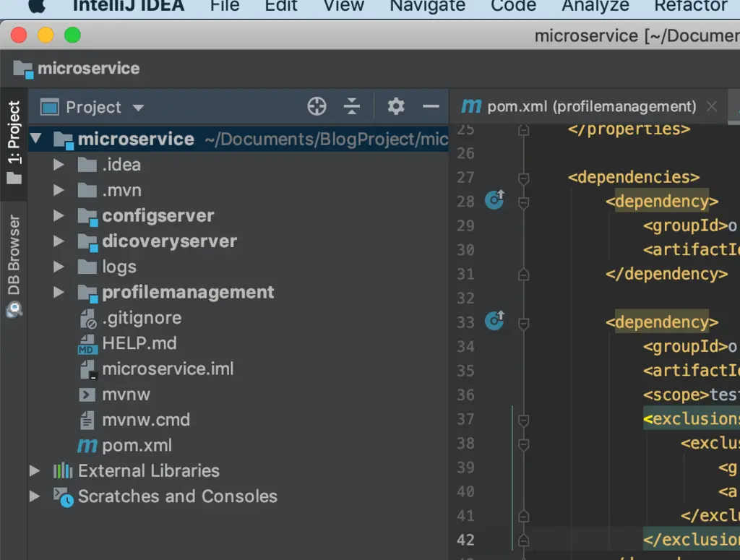This screenshot has width=740, height=560.
Task: Open Project panel settings gear
Action: 396,107
